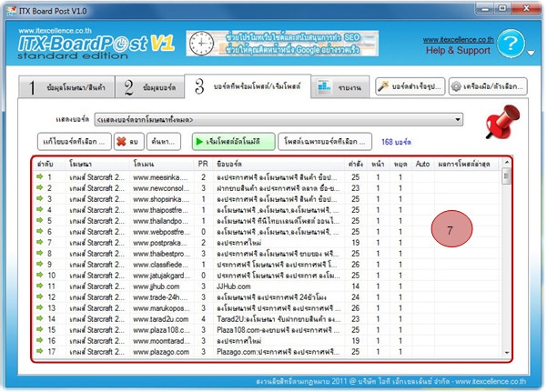Select domain www.plaza108.c... cell

tap(161, 330)
